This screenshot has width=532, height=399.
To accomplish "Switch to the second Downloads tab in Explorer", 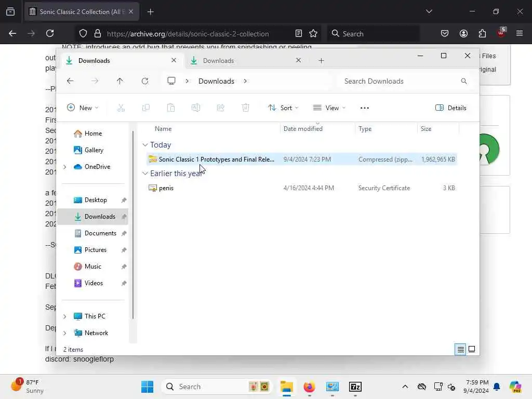I will (246, 61).
